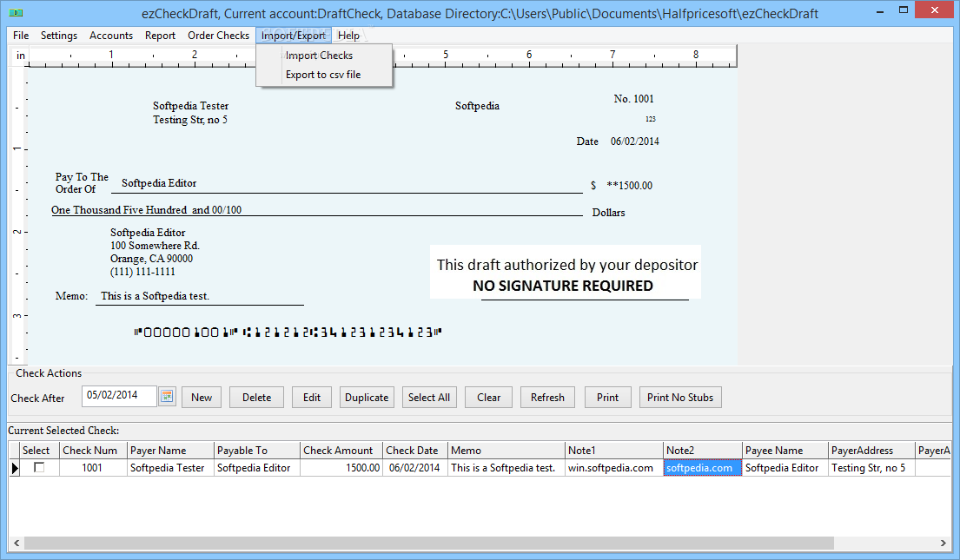Click the Refresh button
Screen dimensions: 960x560
[x=547, y=397]
